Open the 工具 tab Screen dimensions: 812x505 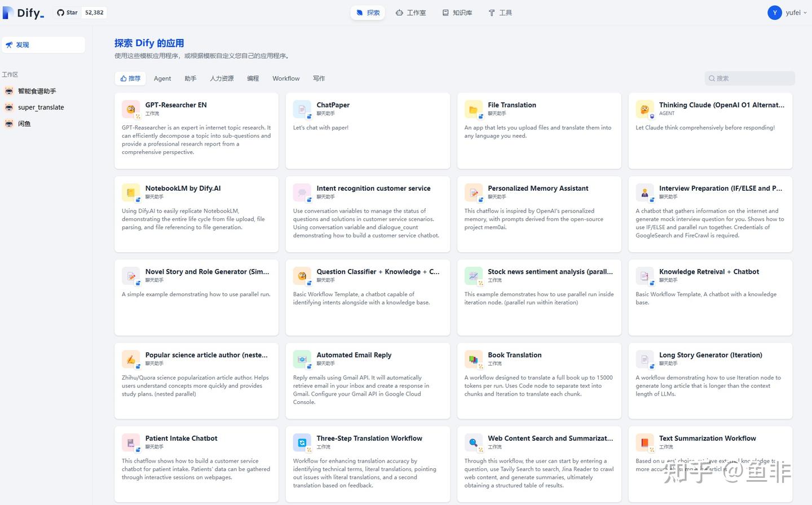point(500,12)
